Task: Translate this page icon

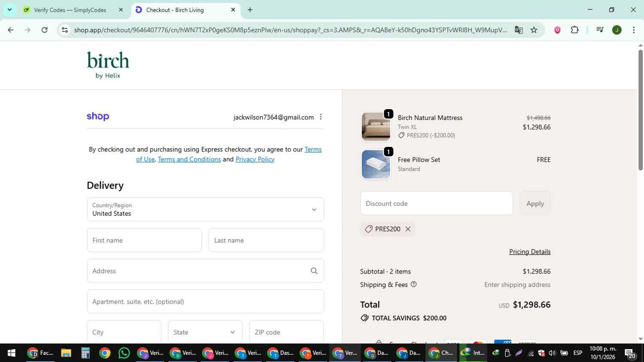Action: [x=519, y=30]
